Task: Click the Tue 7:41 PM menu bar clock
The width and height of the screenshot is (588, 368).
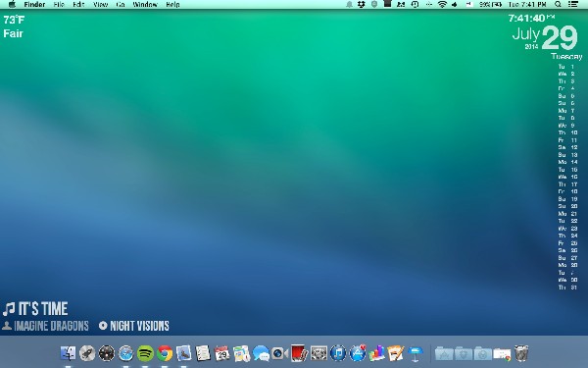Action: click(x=527, y=5)
